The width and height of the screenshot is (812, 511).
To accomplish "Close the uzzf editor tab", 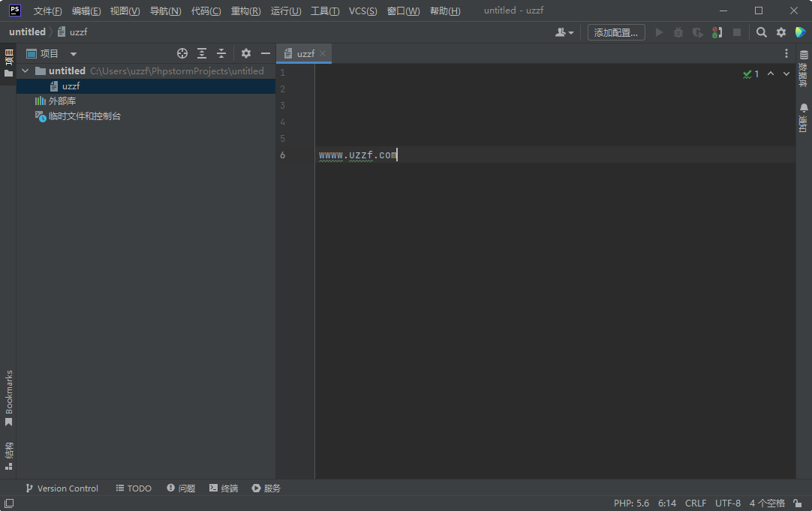I will coord(323,53).
